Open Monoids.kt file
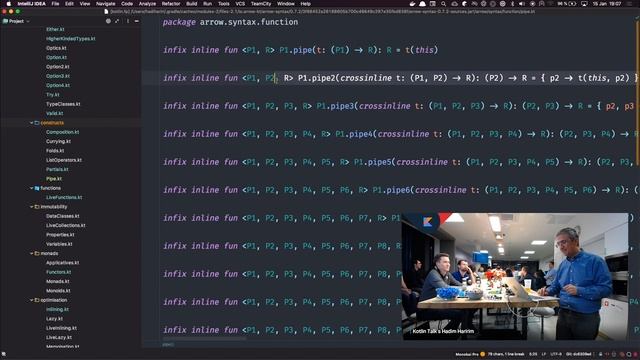This screenshot has width=640, height=360. [58, 291]
